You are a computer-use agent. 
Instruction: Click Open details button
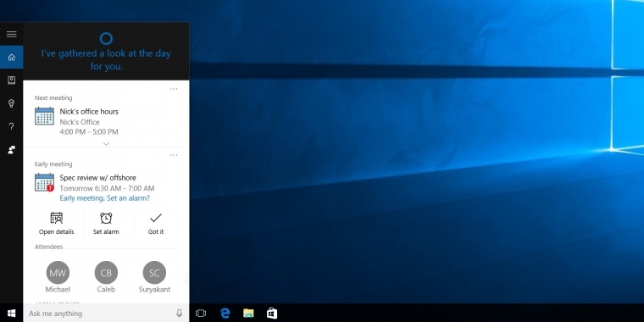click(x=56, y=224)
